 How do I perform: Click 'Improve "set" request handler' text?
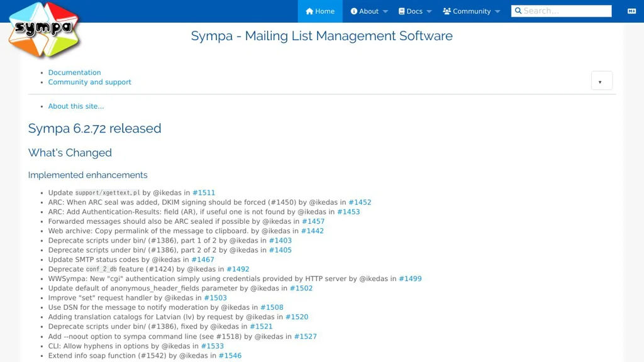100,298
